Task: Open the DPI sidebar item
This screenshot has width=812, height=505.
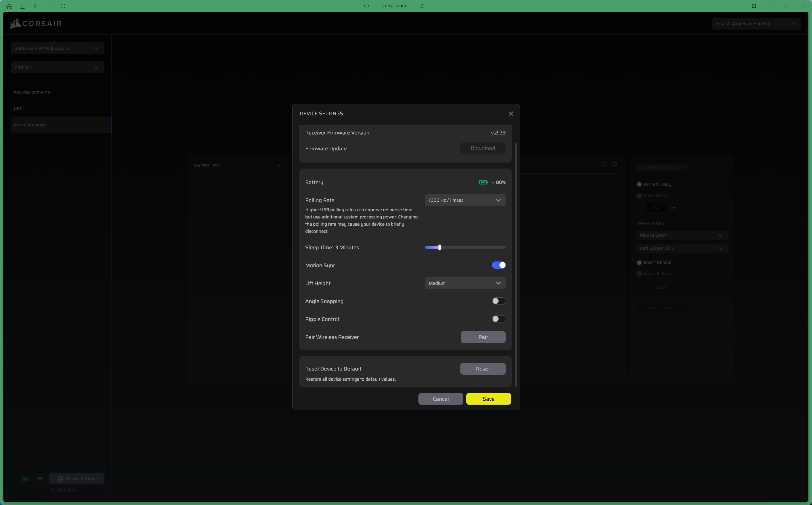Action: [x=17, y=108]
